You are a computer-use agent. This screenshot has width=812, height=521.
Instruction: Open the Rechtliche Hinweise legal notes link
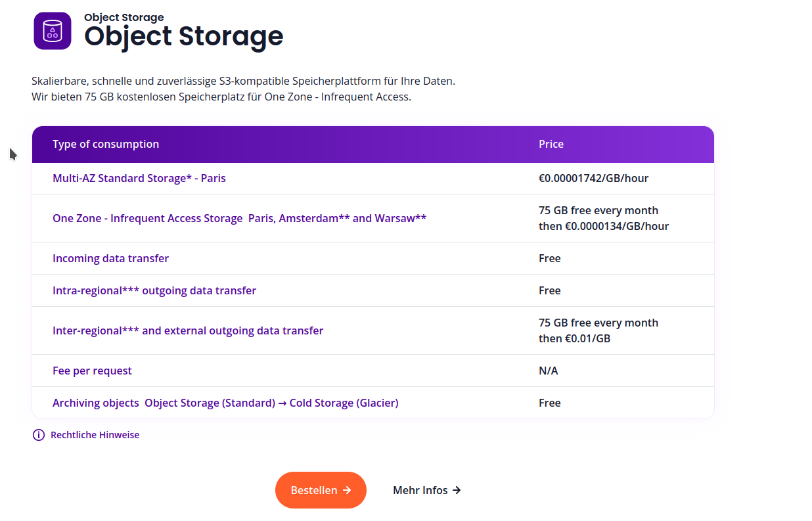[95, 435]
